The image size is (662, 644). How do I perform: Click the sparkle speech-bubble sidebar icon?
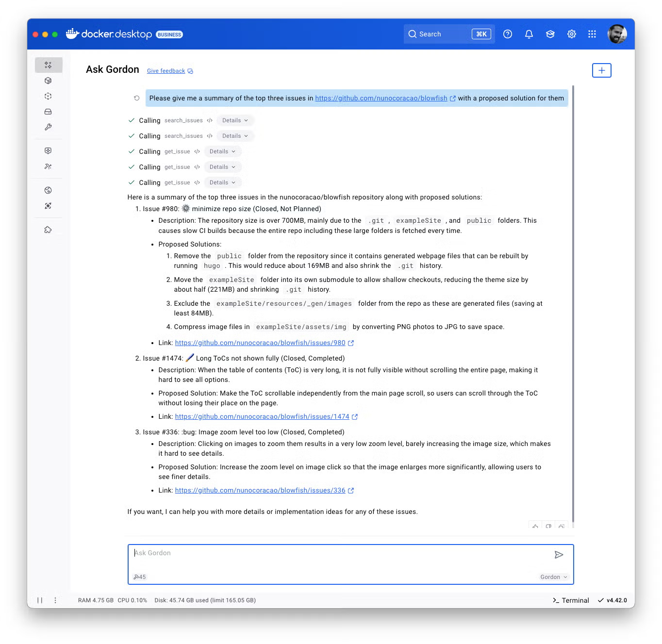coord(48,151)
